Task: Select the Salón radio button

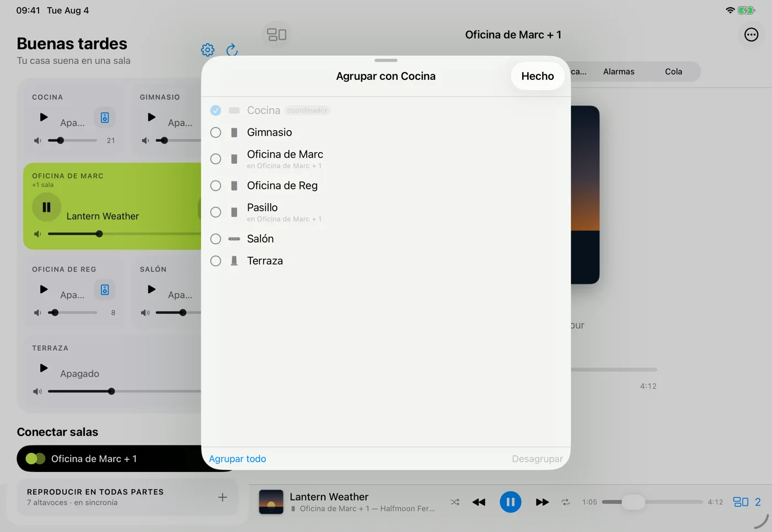Action: pyautogui.click(x=216, y=239)
